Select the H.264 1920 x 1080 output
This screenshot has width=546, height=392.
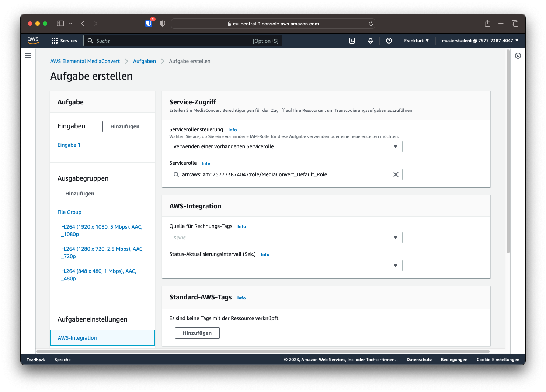coord(102,230)
